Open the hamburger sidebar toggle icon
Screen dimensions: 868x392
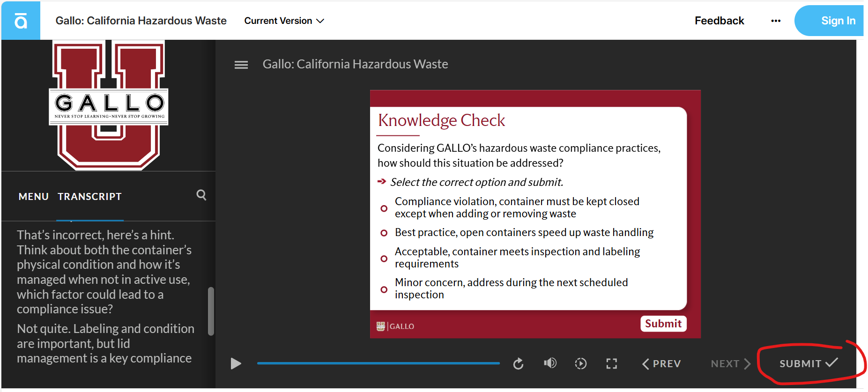241,65
